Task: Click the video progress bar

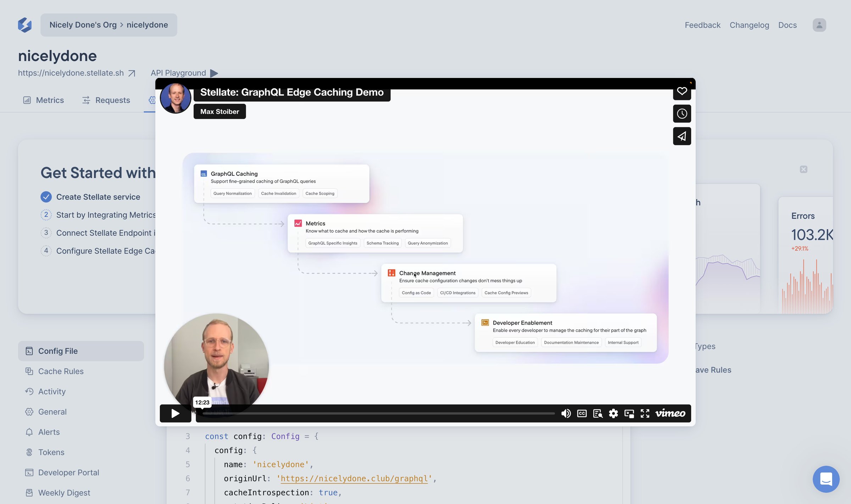Action: [376, 413]
